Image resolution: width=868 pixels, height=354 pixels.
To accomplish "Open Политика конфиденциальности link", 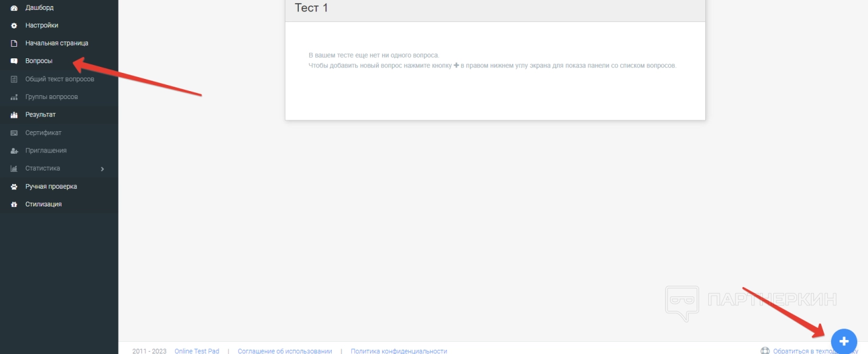I will pos(399,351).
